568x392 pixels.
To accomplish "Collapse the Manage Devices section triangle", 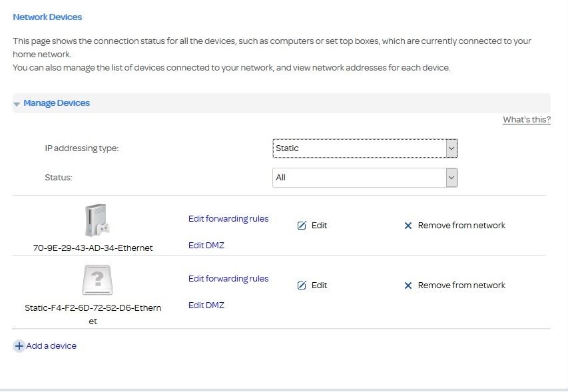I will click(x=17, y=104).
